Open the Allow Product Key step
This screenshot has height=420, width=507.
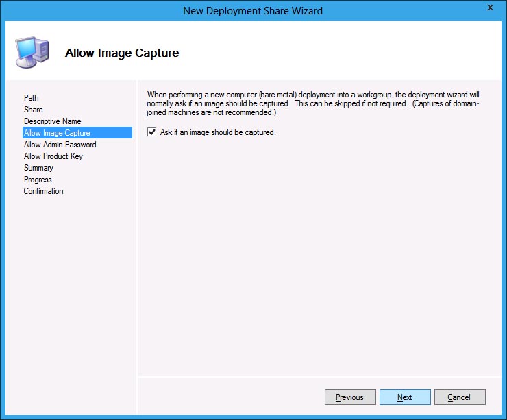pos(53,156)
